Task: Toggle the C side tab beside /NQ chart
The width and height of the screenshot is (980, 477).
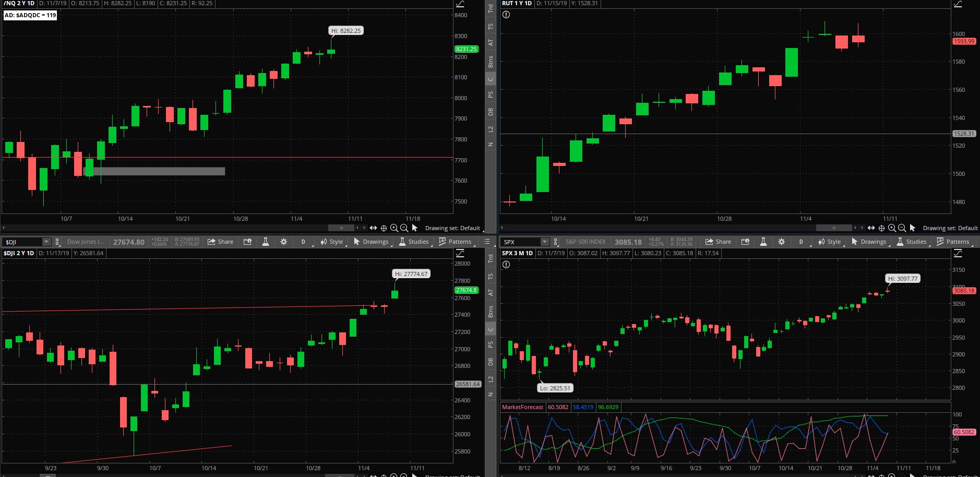Action: pos(491,79)
